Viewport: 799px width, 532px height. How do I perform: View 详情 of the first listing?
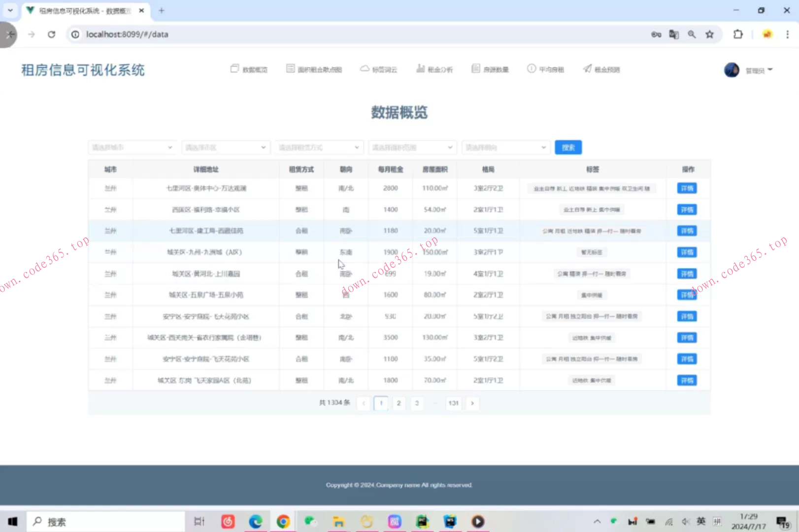[x=686, y=188]
